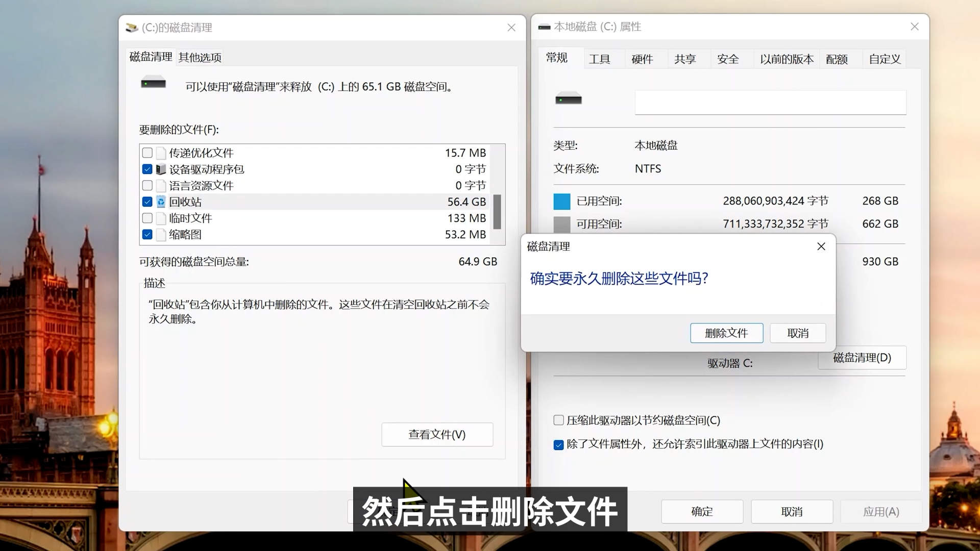This screenshot has height=551, width=980.
Task: Click the 传递优化文件 file icon
Action: (x=161, y=153)
